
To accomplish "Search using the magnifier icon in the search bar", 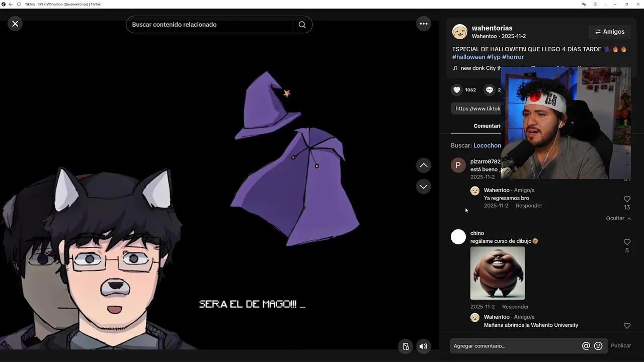I will [302, 25].
